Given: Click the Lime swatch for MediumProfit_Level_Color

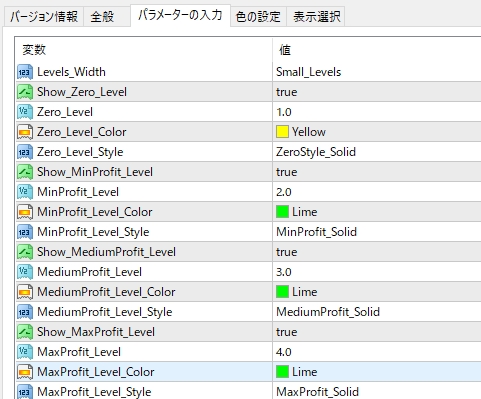Looking at the screenshot, I should [282, 292].
